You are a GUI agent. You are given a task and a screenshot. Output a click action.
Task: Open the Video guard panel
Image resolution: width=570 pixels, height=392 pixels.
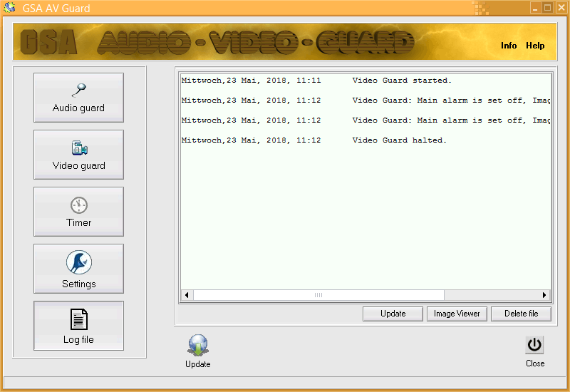tap(78, 155)
